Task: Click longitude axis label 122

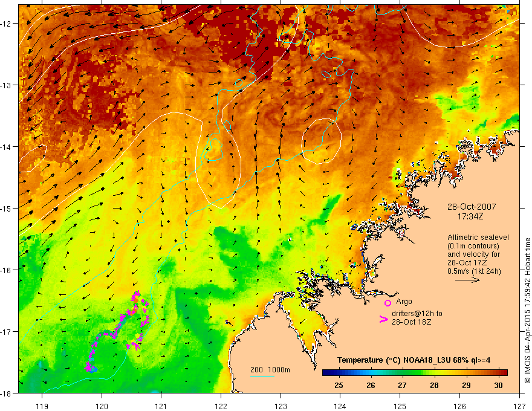Action: pos(221,406)
